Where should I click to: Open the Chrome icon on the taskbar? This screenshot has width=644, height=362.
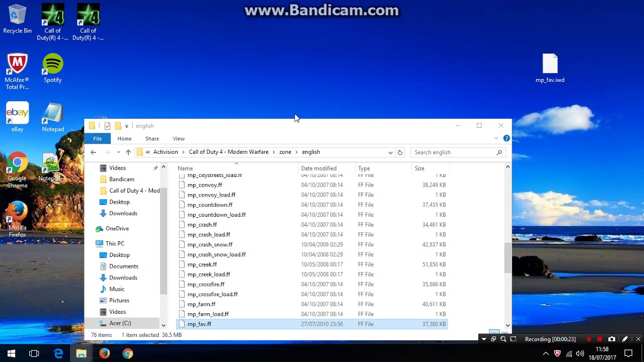pos(127,353)
